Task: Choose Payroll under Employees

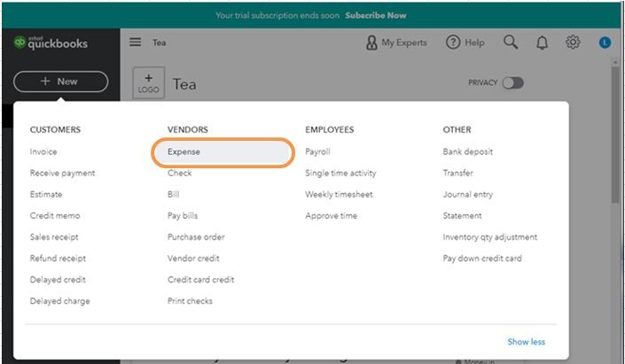Action: [x=317, y=151]
